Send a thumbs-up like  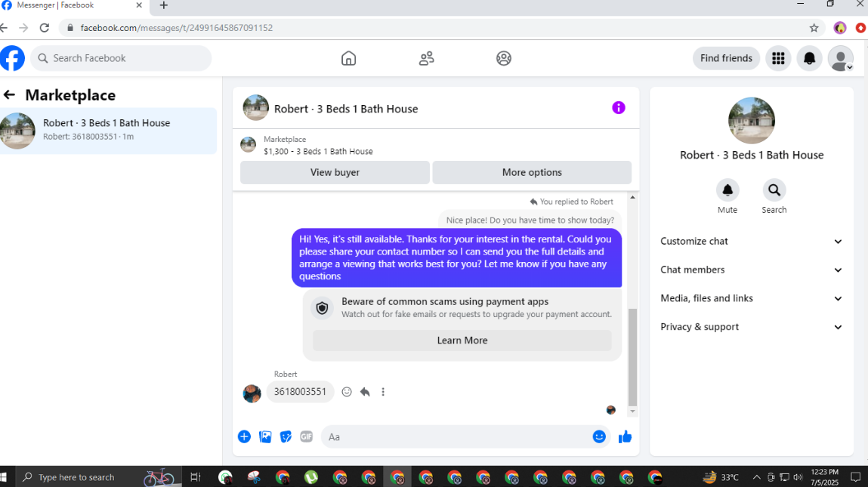pyautogui.click(x=625, y=437)
